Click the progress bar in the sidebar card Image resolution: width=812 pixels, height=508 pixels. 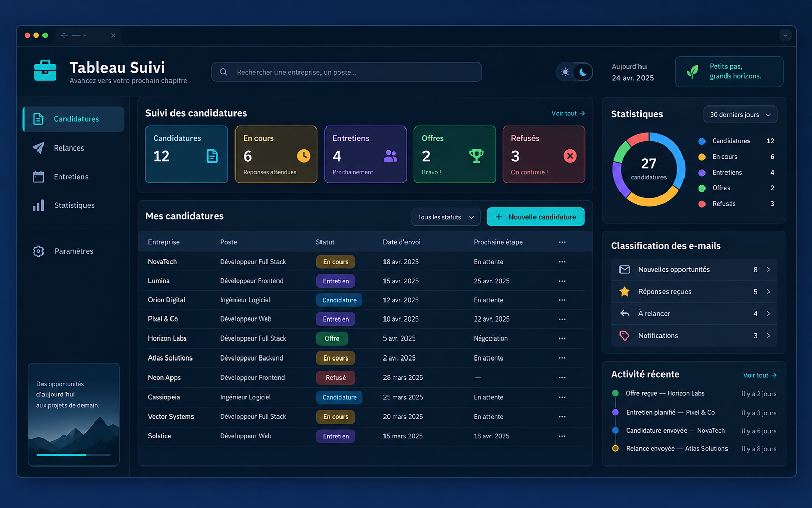(74, 455)
